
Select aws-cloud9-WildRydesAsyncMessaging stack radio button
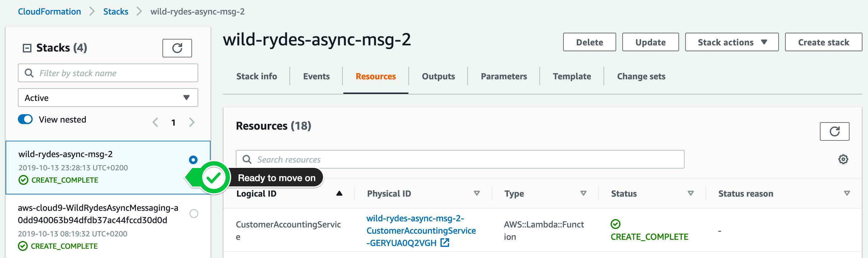(194, 214)
